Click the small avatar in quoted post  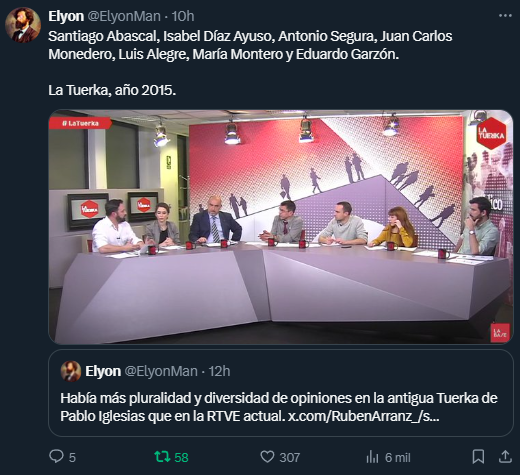(x=71, y=371)
